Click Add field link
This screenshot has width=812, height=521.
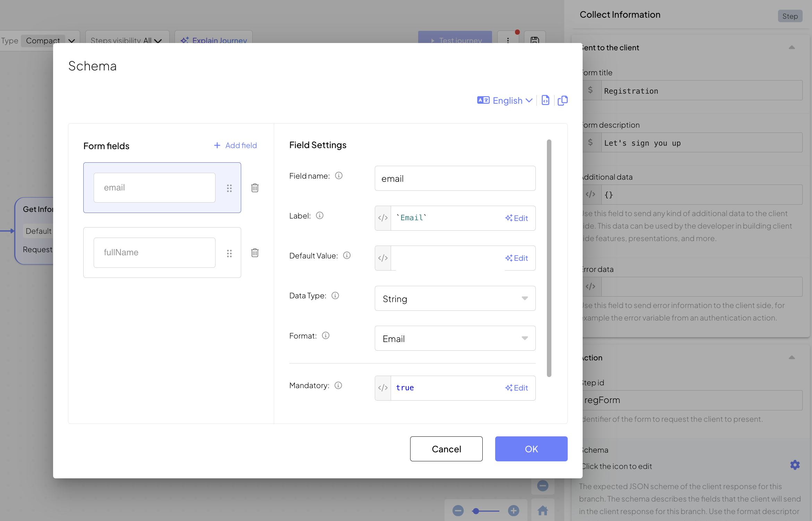click(235, 145)
